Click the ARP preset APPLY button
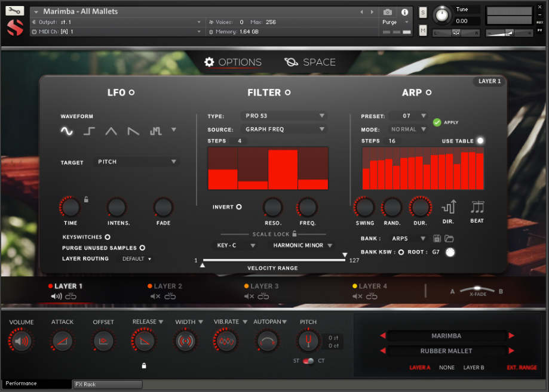549x392 pixels. 437,122
